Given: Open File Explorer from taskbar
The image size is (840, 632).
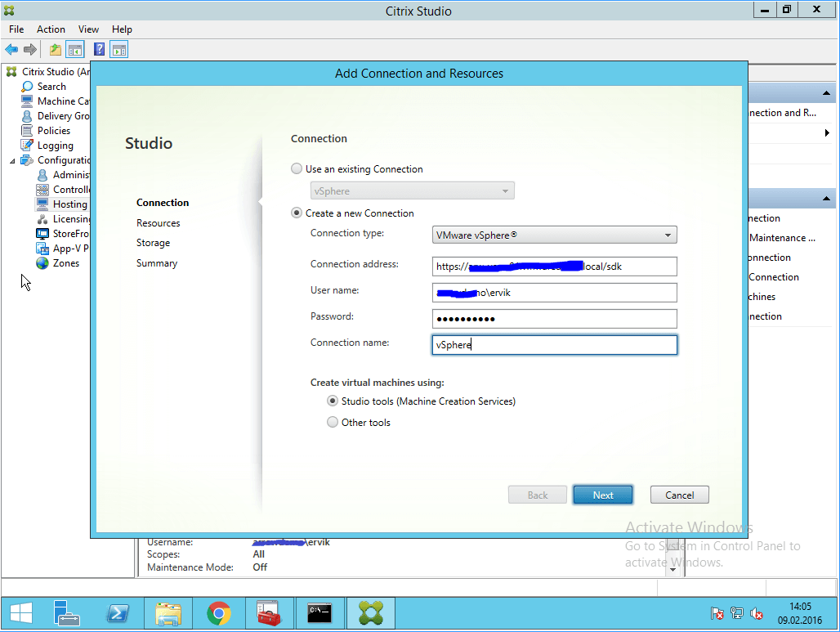Looking at the screenshot, I should 168,612.
